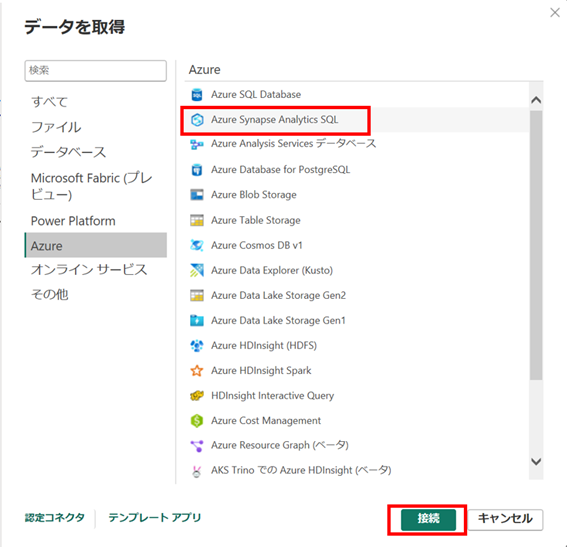Choose Azure Analysis Services データベース label

pyautogui.click(x=294, y=144)
